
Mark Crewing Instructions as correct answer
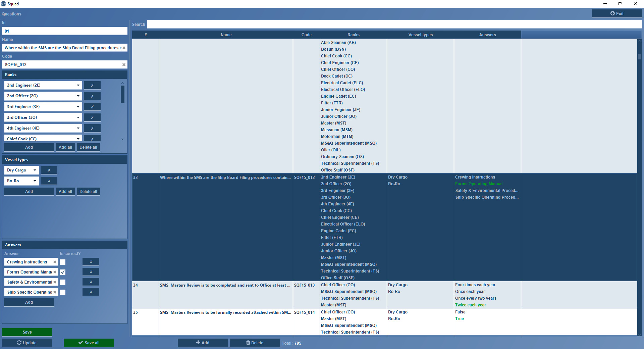63,262
